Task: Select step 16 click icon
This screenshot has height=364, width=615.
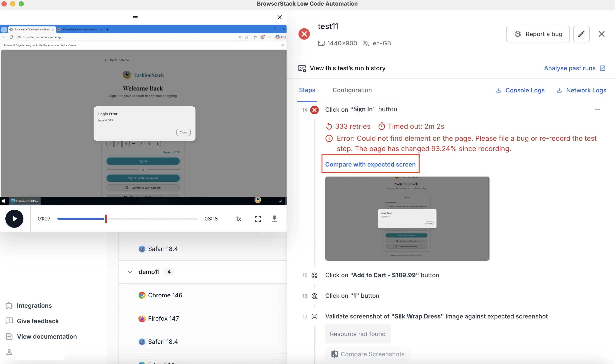Action: tap(314, 296)
